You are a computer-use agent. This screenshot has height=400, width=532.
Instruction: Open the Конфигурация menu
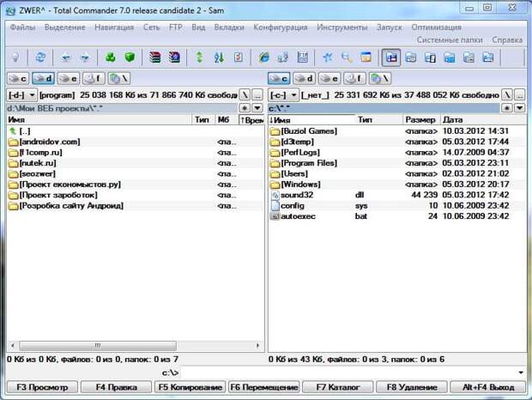(x=281, y=27)
